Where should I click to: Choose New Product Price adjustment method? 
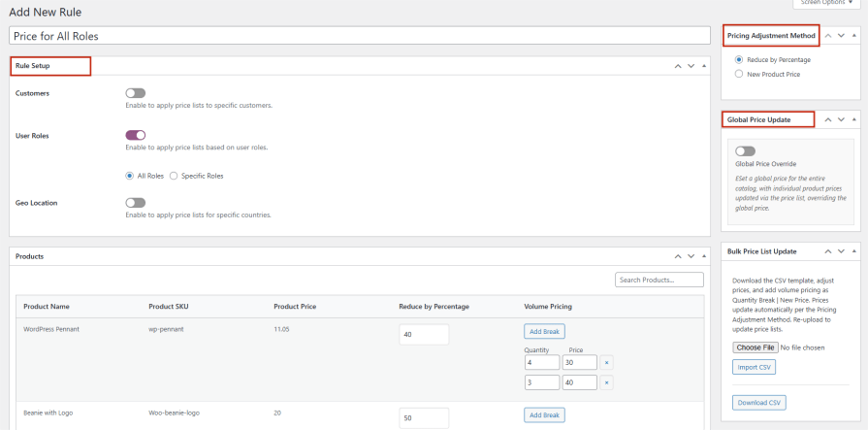tap(739, 73)
